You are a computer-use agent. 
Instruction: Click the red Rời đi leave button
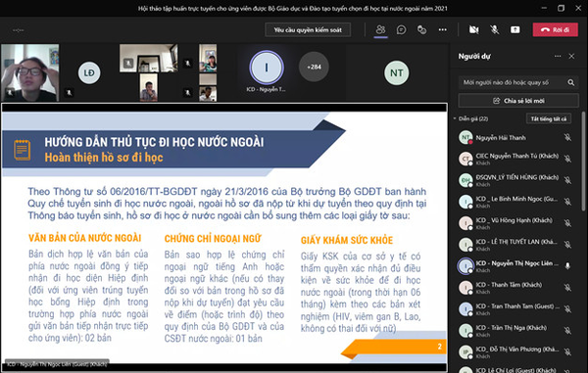click(x=556, y=29)
